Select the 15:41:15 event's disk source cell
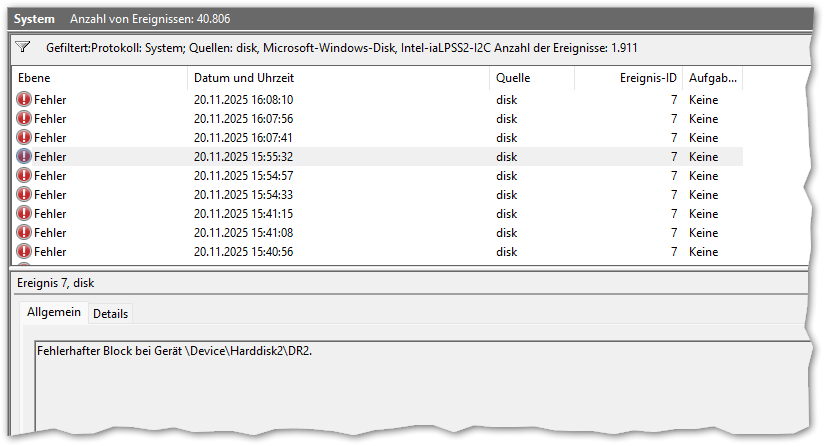 tap(507, 214)
